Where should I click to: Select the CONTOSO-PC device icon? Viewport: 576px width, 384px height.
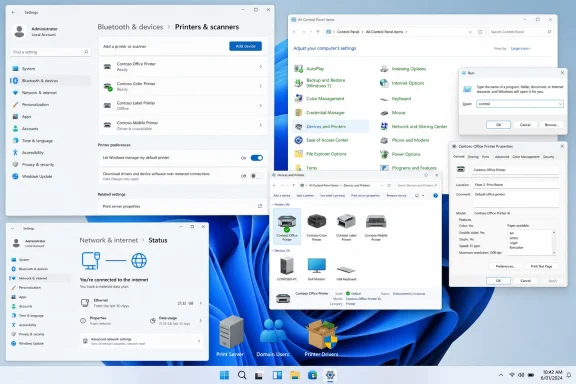287,269
